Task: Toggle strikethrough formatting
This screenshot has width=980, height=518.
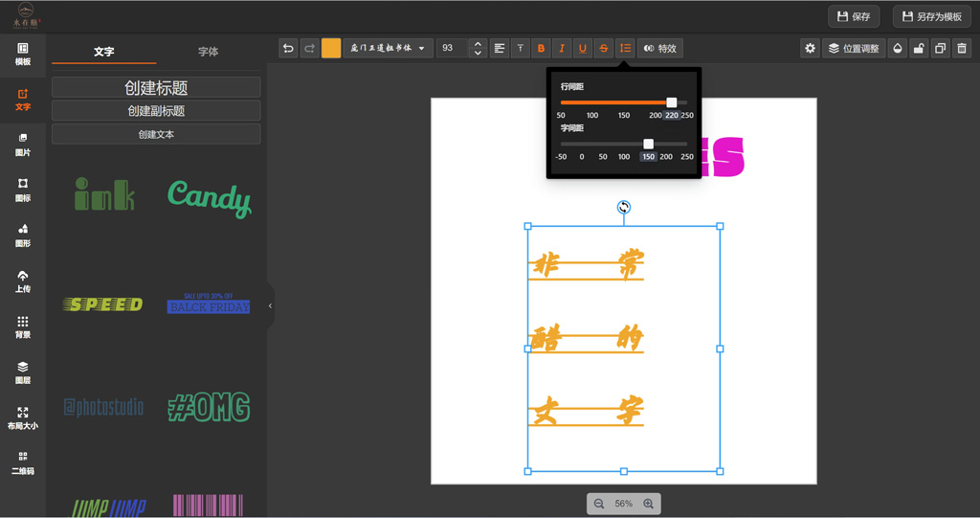Action: click(604, 48)
